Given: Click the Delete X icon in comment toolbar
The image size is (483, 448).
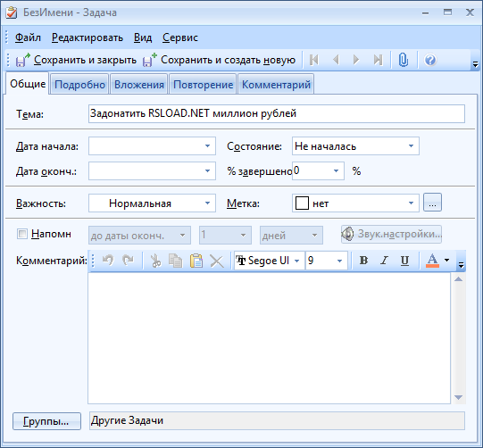Looking at the screenshot, I should 217,261.
